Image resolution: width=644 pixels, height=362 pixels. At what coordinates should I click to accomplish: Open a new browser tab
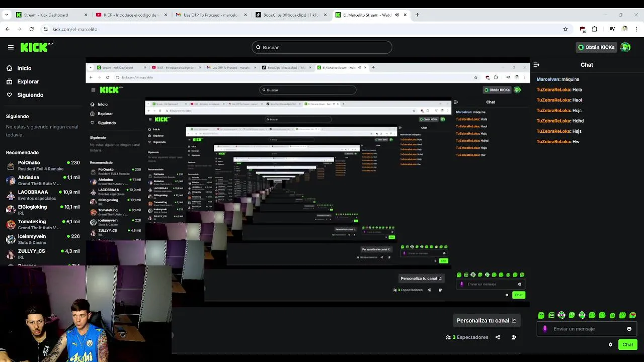point(417,15)
